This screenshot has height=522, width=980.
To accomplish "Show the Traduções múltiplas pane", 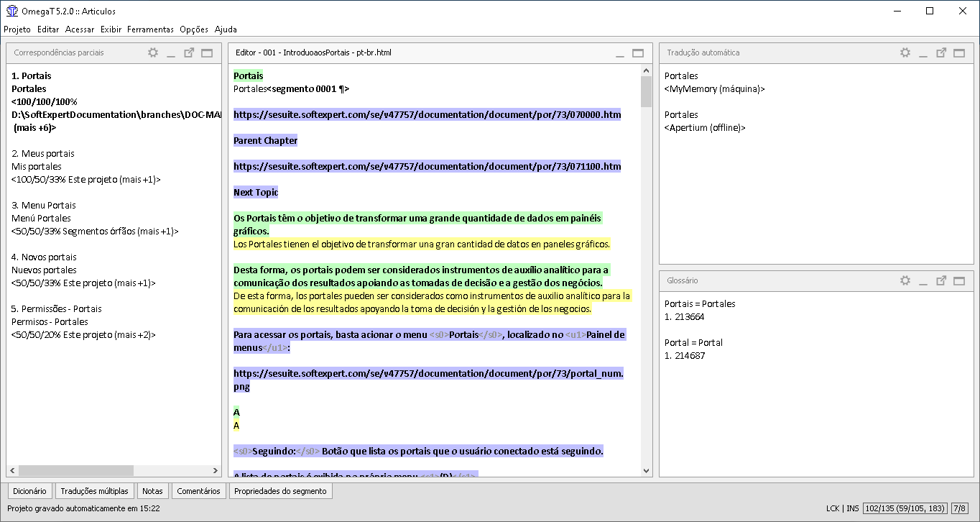I will click(94, 491).
